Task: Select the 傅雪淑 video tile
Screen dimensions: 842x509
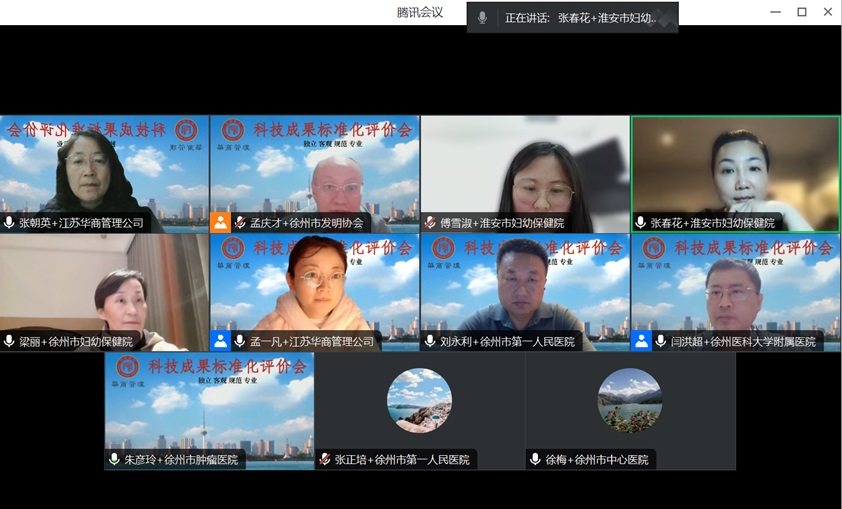Action: [525, 174]
